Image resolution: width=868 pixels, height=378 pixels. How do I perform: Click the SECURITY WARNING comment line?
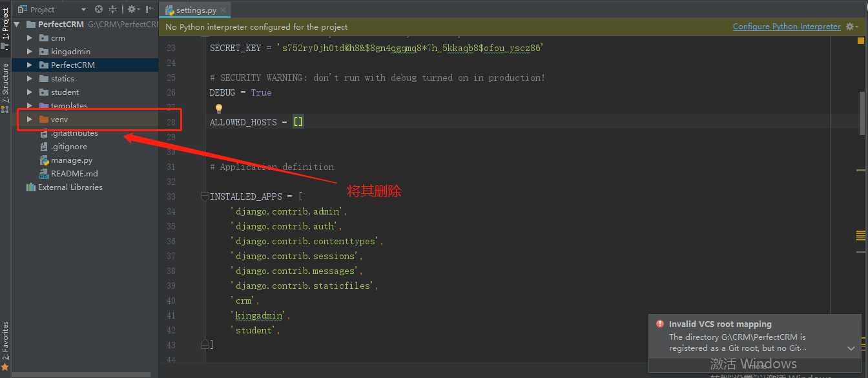[x=377, y=78]
